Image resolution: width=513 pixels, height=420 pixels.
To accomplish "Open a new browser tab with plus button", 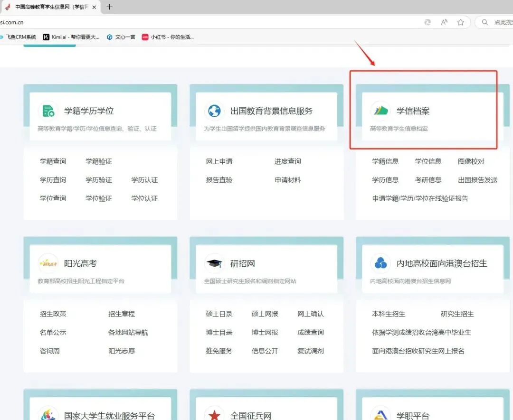I will (x=109, y=7).
